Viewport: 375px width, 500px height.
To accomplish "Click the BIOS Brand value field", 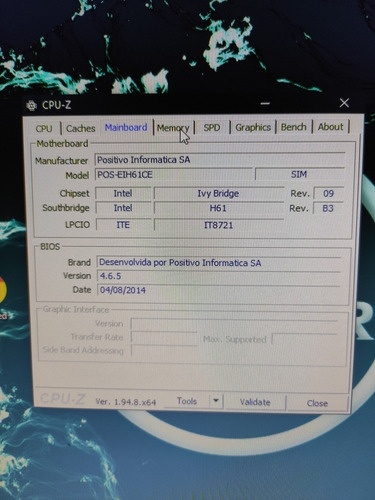I will click(219, 263).
